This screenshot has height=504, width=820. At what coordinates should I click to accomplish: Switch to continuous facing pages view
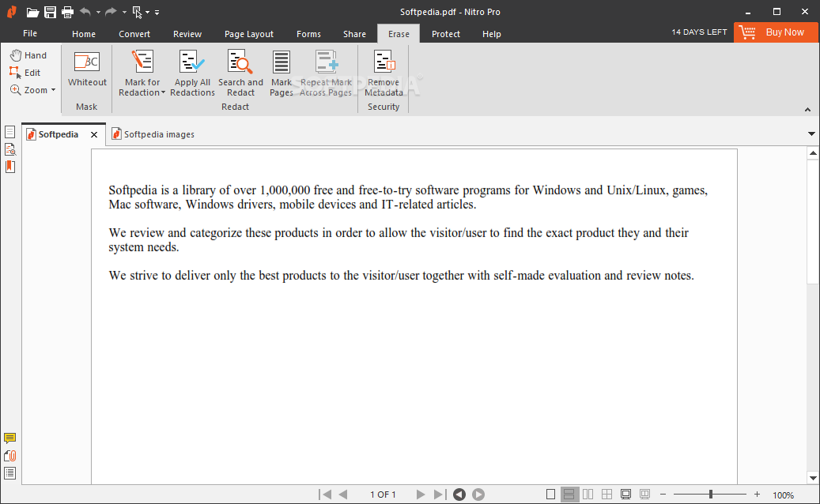pyautogui.click(x=606, y=494)
